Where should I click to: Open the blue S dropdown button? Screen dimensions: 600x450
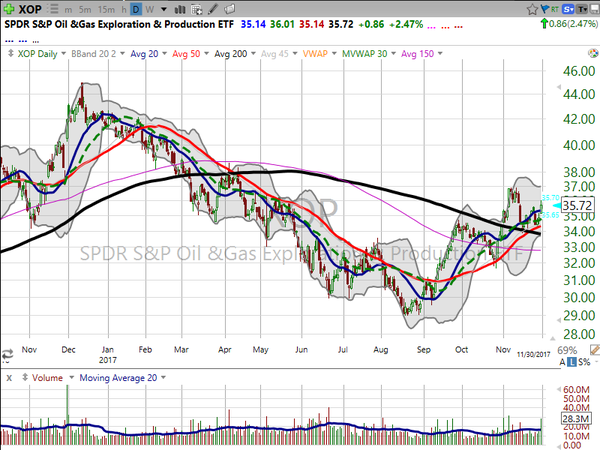pos(569,9)
